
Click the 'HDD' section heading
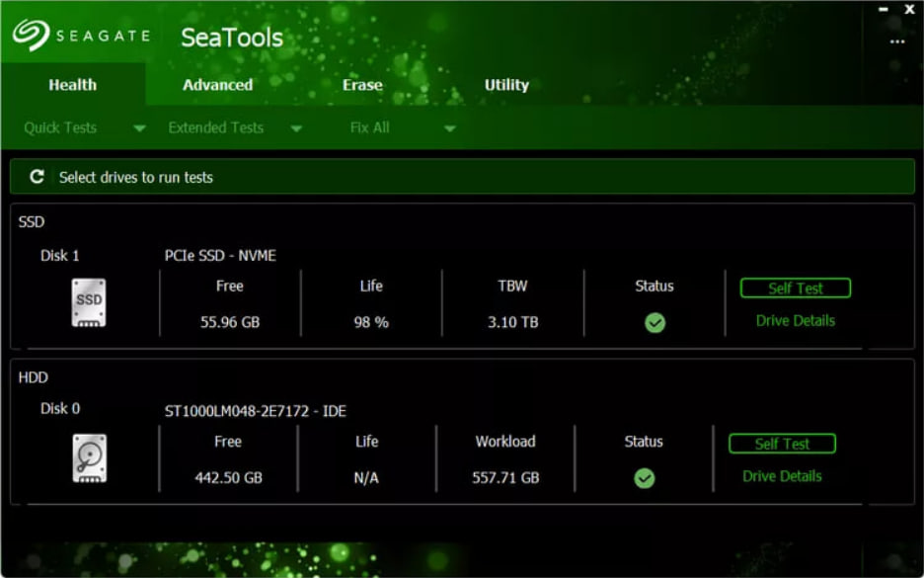tap(33, 377)
